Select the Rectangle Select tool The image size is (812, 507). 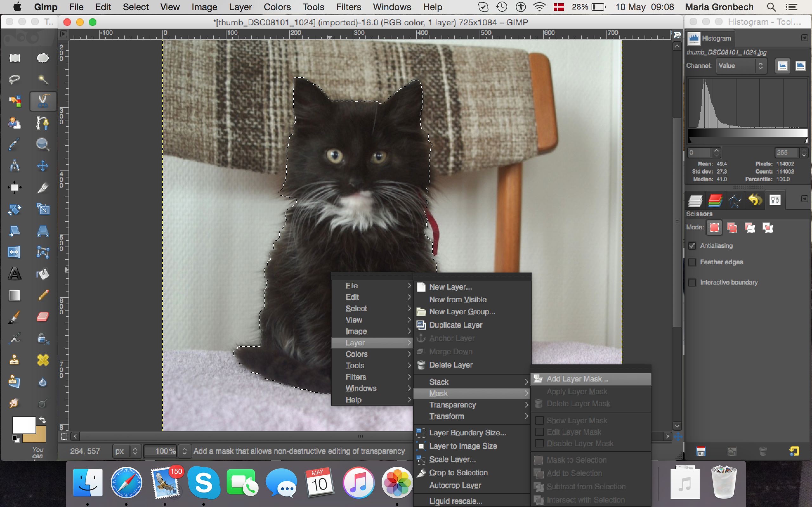tap(14, 58)
